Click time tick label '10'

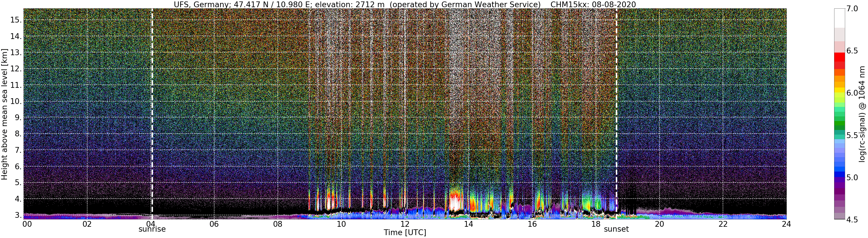tap(341, 224)
